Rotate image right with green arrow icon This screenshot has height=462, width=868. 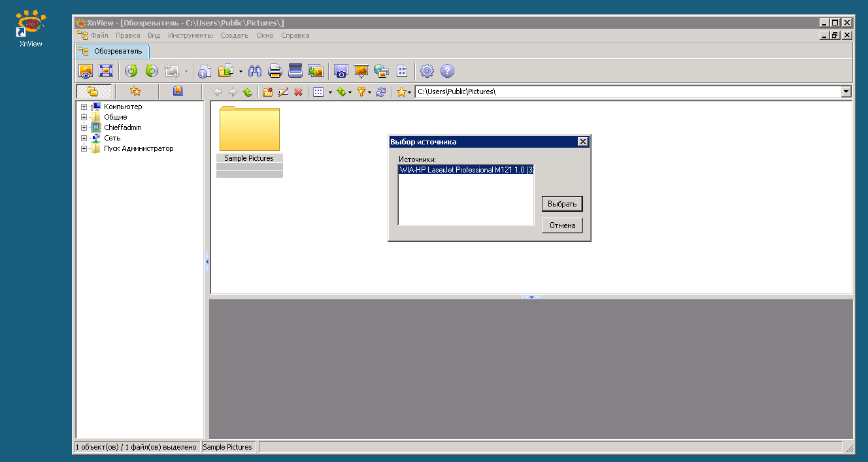coord(152,71)
